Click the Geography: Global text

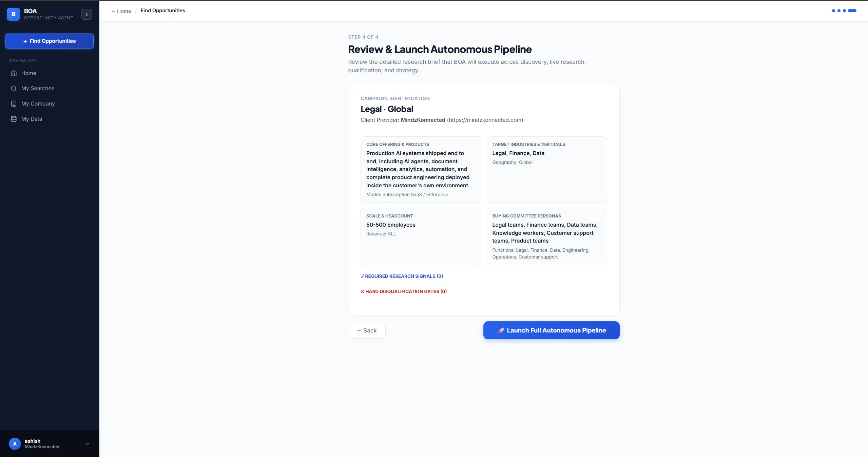[x=512, y=162]
